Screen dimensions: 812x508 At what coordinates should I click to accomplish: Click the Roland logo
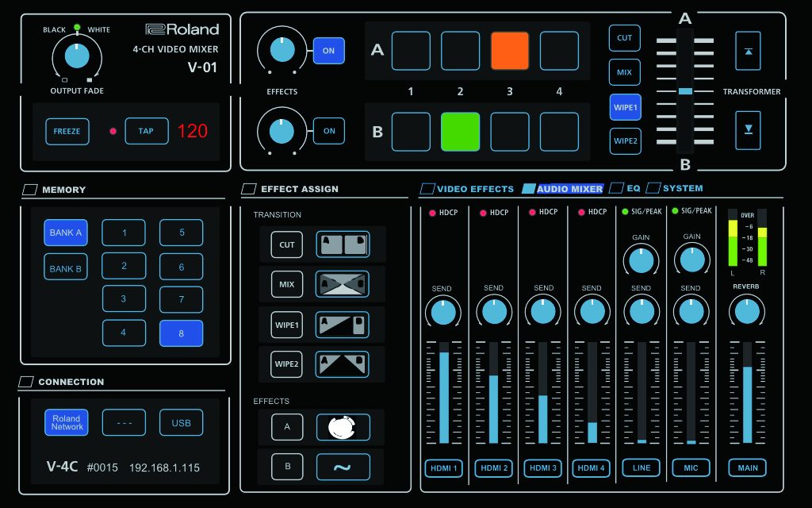point(182,29)
